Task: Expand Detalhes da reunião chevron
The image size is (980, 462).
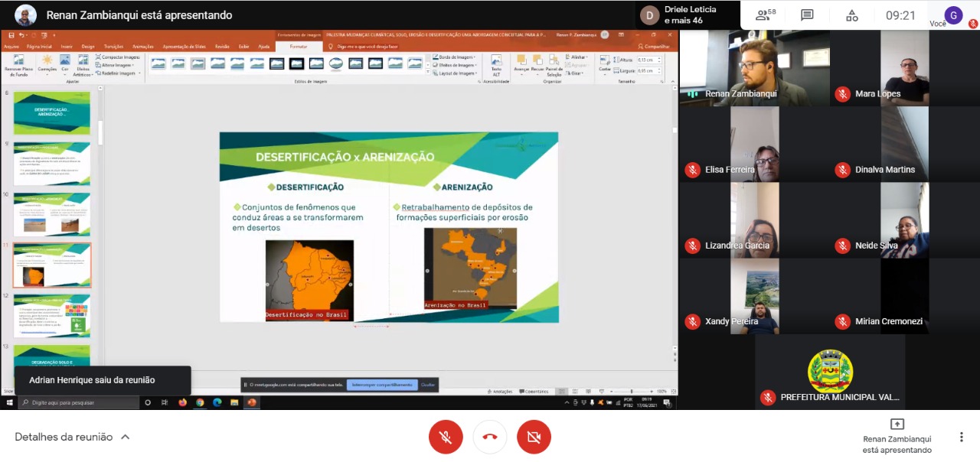Action: click(x=125, y=437)
